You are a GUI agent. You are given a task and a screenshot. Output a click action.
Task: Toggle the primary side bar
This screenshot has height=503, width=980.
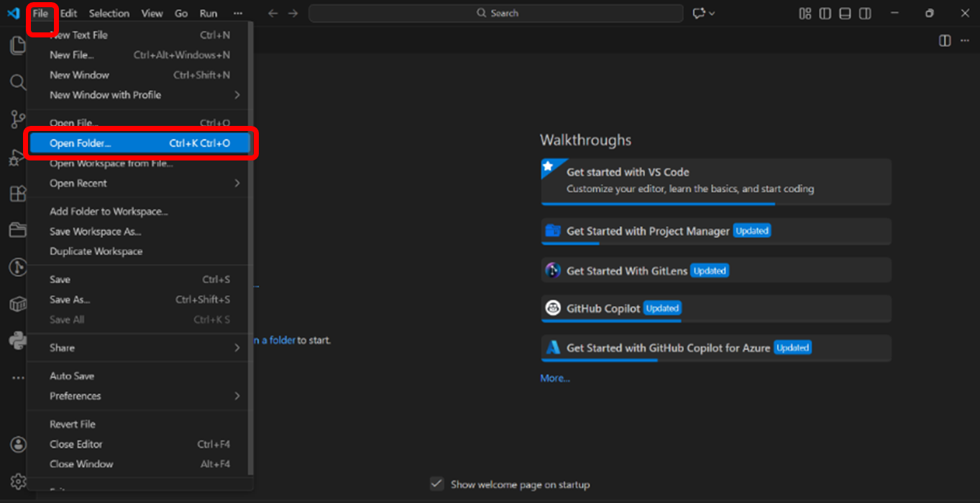(x=825, y=13)
